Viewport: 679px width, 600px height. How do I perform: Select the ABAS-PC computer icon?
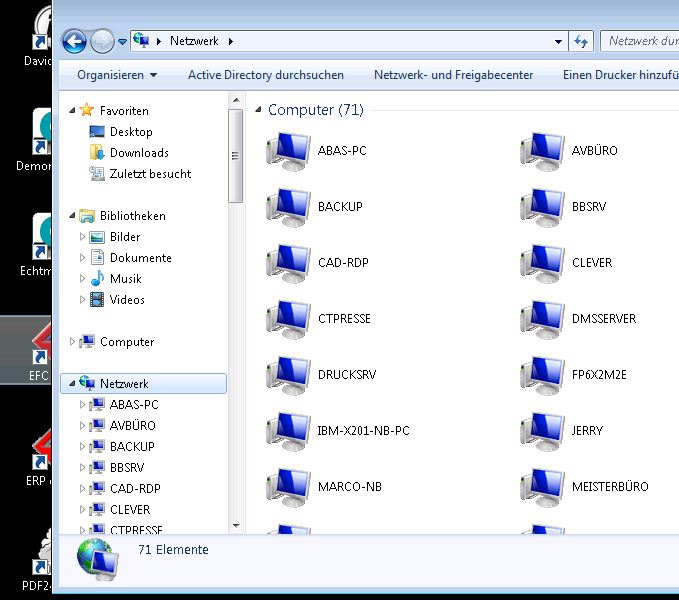coord(288,151)
